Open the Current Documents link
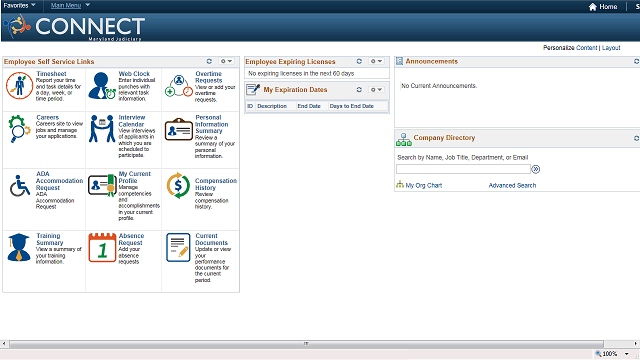This screenshot has height=360, width=640. [211, 239]
